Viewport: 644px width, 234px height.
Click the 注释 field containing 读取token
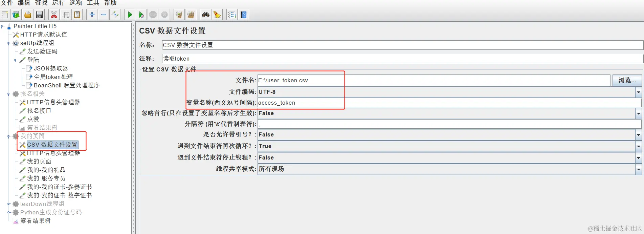tap(402, 59)
